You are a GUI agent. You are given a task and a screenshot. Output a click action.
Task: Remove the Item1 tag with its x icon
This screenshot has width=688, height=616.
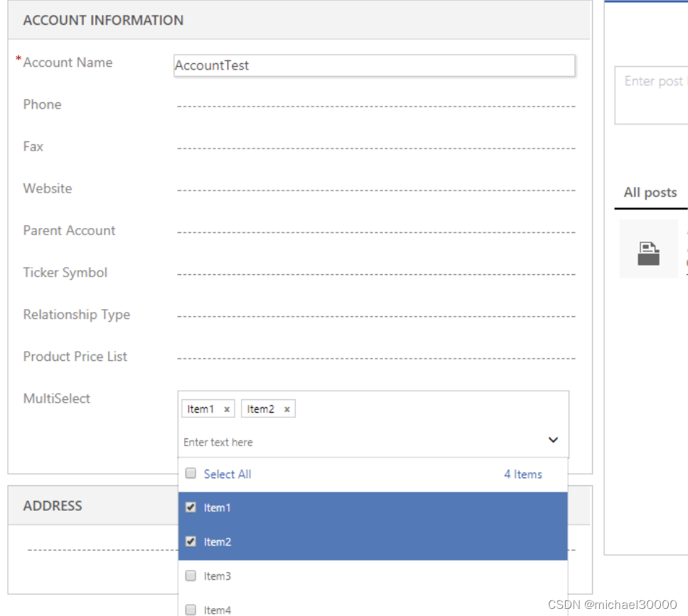click(x=226, y=409)
